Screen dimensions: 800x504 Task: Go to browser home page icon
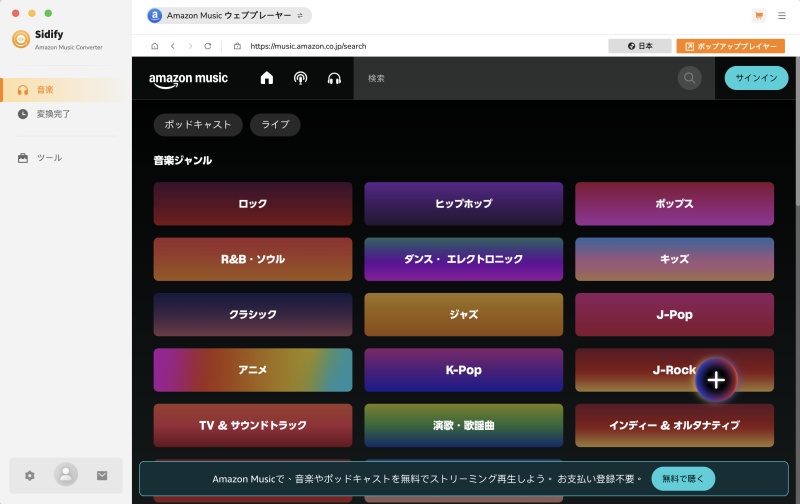(x=155, y=46)
